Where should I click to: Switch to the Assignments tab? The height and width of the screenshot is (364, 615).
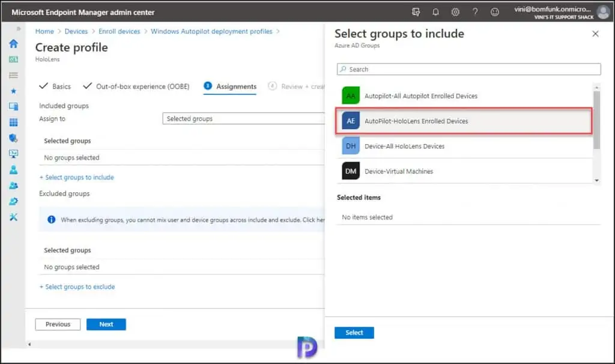coord(230,86)
